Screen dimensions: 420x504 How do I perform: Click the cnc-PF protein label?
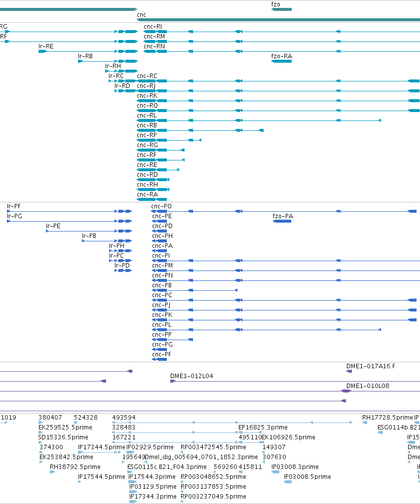click(x=162, y=354)
